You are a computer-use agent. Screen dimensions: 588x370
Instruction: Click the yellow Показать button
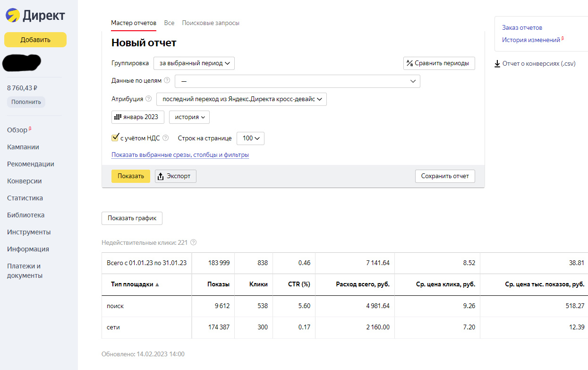pyautogui.click(x=131, y=176)
